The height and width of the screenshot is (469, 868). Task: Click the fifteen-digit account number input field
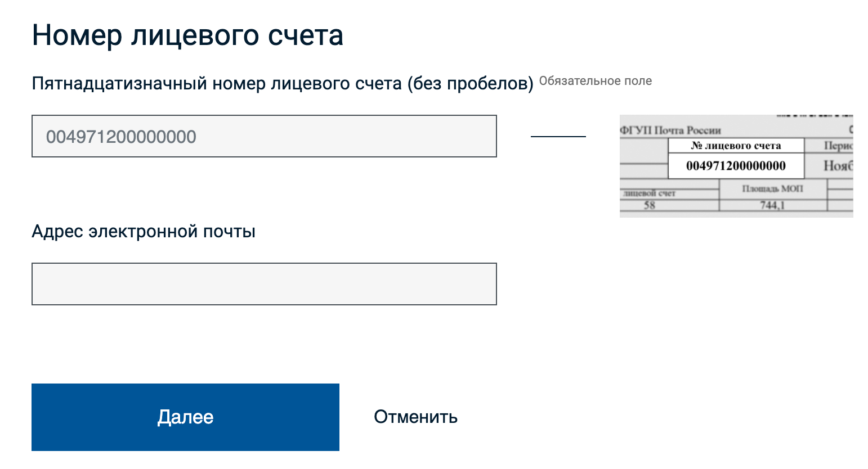263,136
